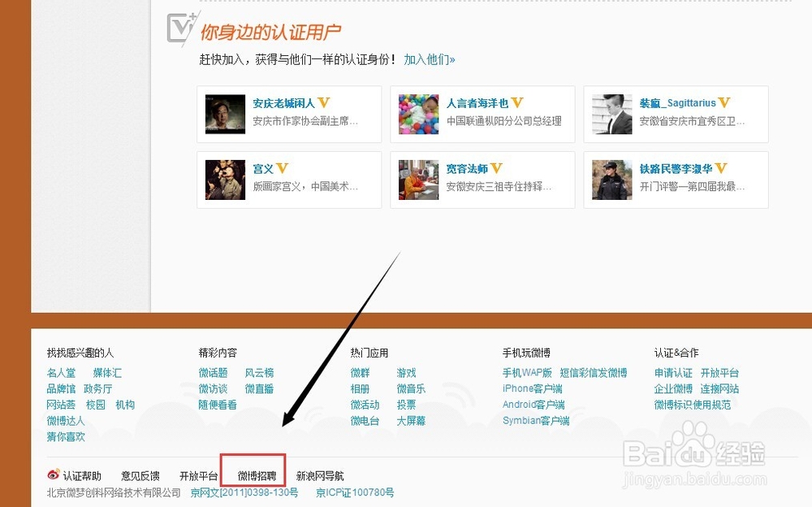The height and width of the screenshot is (507, 812).
Task: Click V badge next to Sagittarius user
Action: (x=724, y=102)
